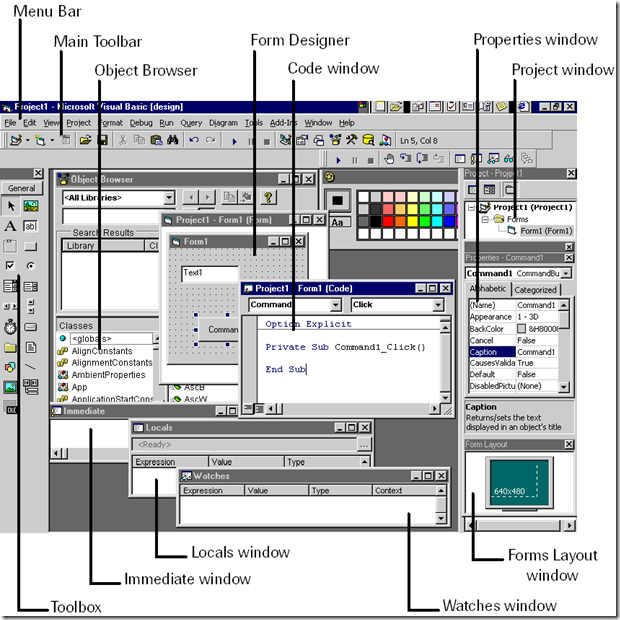Image resolution: width=620 pixels, height=620 pixels.
Task: Open the Edit menu
Action: coord(30,123)
